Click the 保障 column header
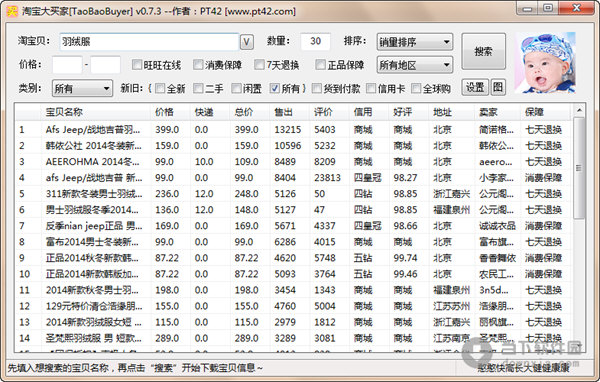Image resolution: width=600 pixels, height=382 pixels. pos(545,112)
